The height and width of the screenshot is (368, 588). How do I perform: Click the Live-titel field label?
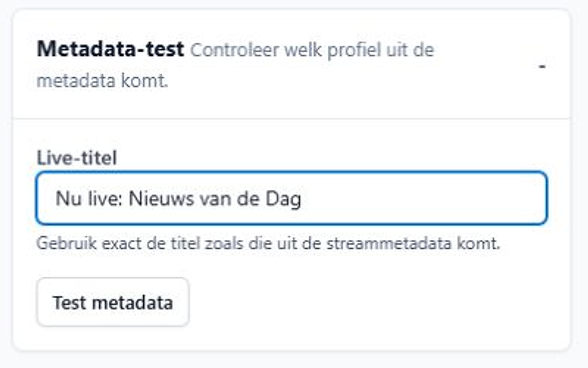[x=77, y=158]
